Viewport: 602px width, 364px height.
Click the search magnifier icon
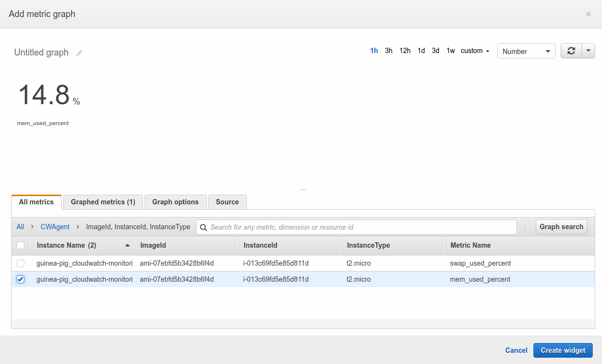(203, 227)
